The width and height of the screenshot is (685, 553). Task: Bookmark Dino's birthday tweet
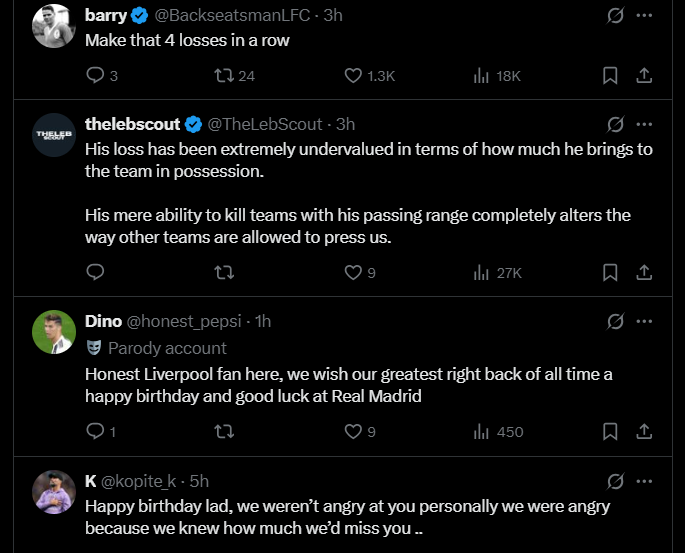(x=610, y=432)
